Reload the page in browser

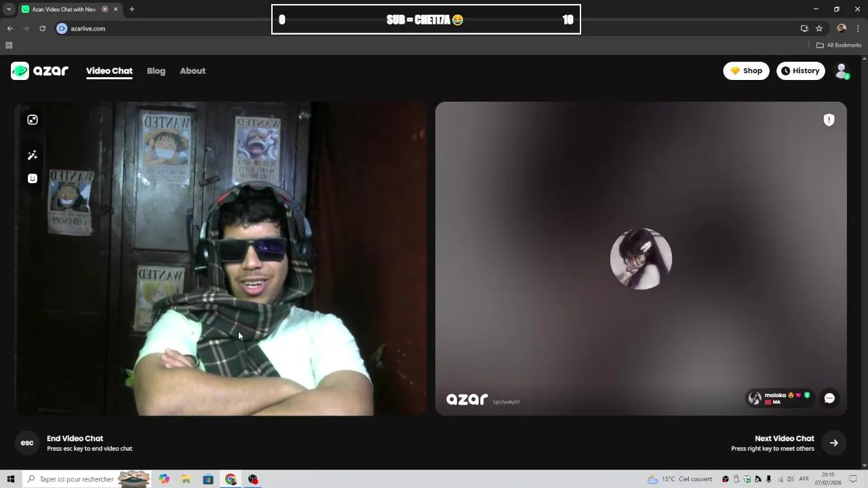(x=42, y=28)
